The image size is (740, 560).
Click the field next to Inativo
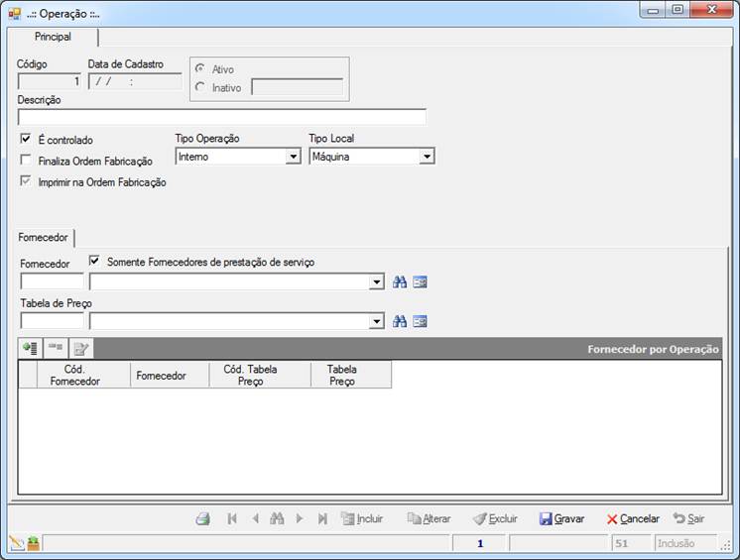tap(298, 87)
